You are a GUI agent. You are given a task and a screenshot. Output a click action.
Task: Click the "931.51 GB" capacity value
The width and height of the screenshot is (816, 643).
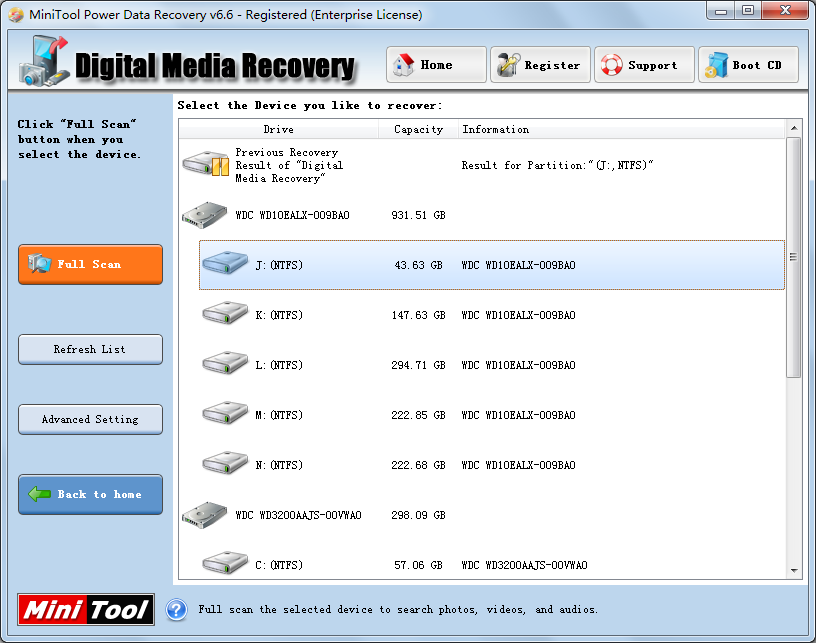[x=418, y=215]
